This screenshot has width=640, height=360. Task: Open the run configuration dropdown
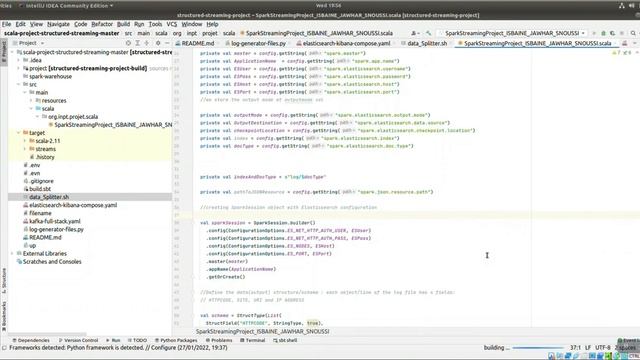pyautogui.click(x=512, y=33)
